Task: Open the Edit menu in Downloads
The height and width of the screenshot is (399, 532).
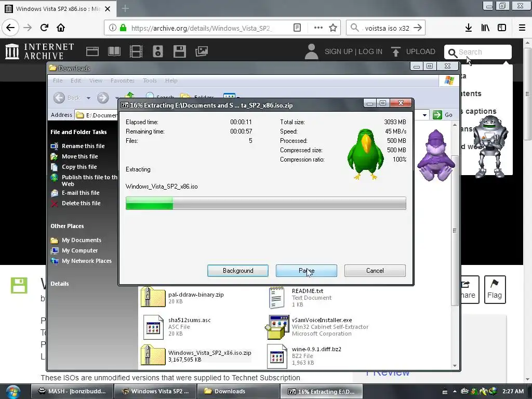Action: coord(76,81)
